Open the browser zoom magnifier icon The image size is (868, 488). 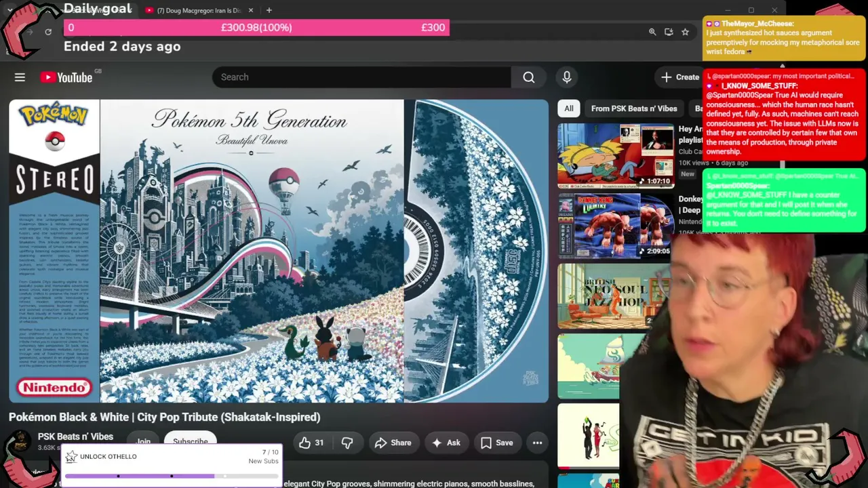click(652, 32)
